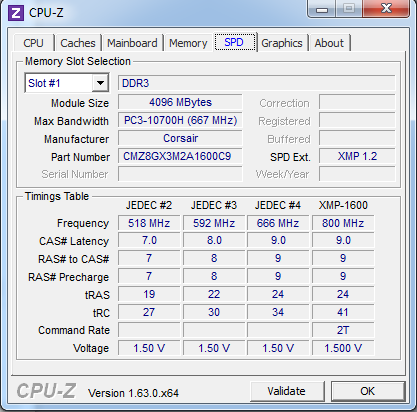The height and width of the screenshot is (412, 417).
Task: Click the tRC value 41
Action: [x=343, y=312]
